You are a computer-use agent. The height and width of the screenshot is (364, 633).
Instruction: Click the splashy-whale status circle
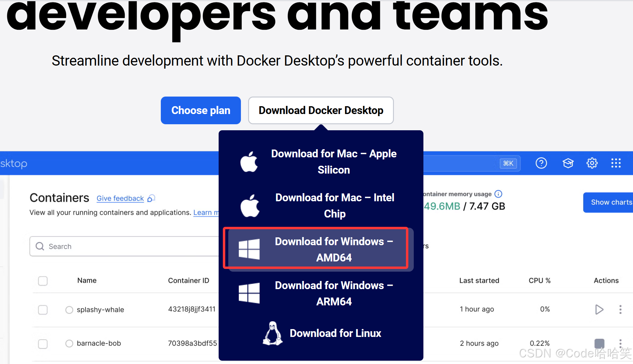tap(69, 310)
